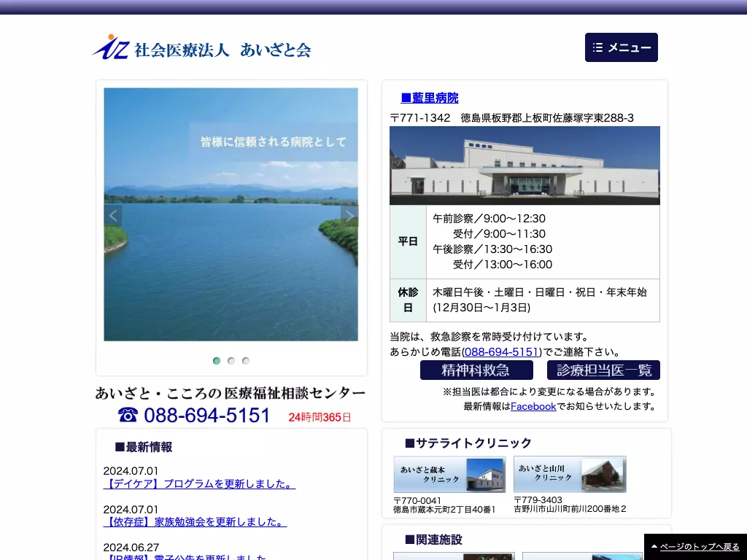Open the デイケア program update news link
This screenshot has width=747, height=560.
199,484
